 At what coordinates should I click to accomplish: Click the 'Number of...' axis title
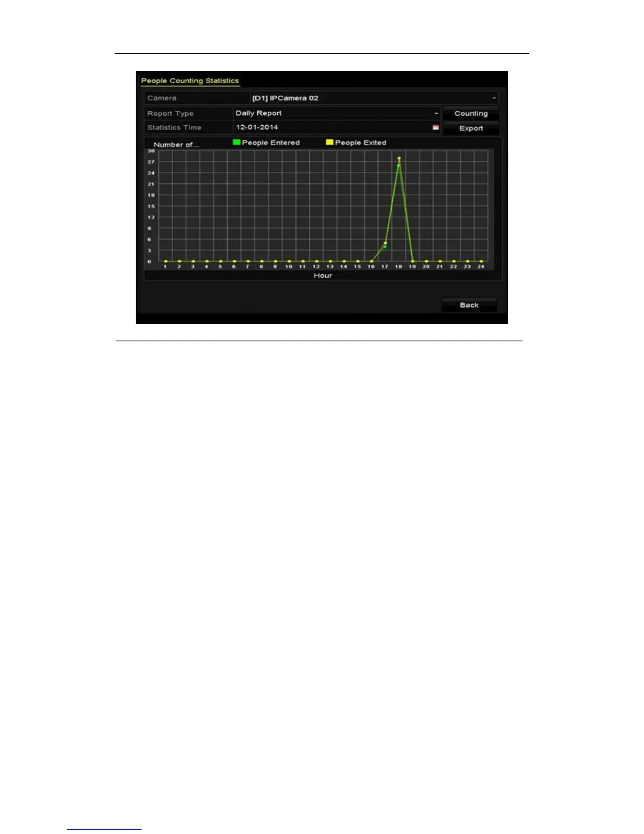pos(176,144)
